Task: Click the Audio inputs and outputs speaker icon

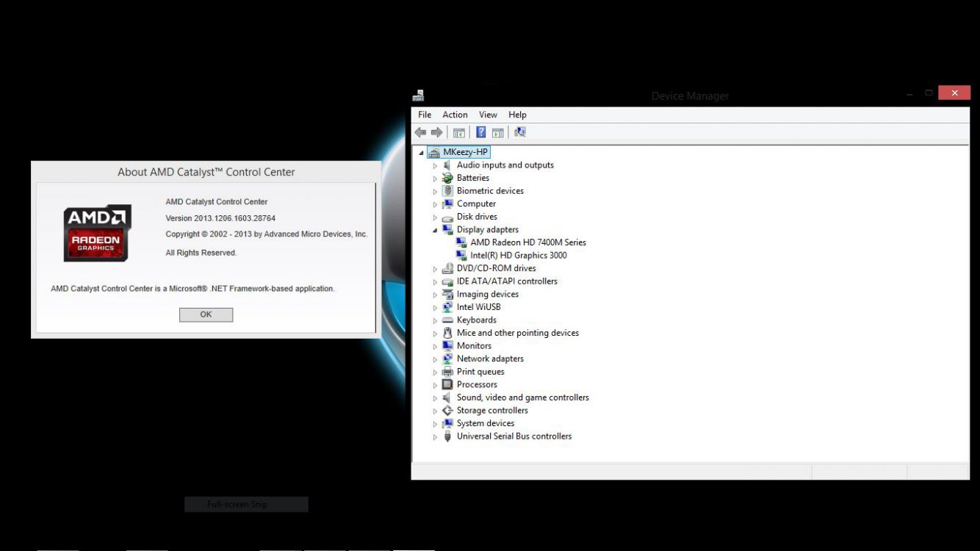Action: click(447, 165)
